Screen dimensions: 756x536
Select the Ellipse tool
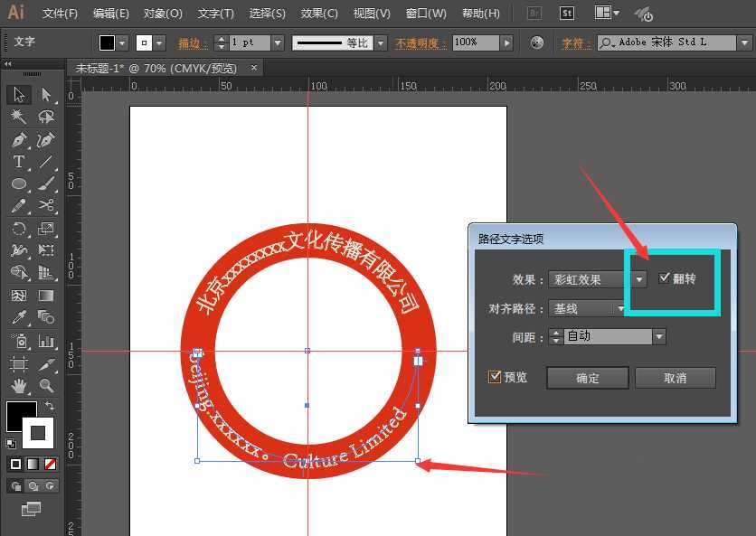(x=20, y=183)
